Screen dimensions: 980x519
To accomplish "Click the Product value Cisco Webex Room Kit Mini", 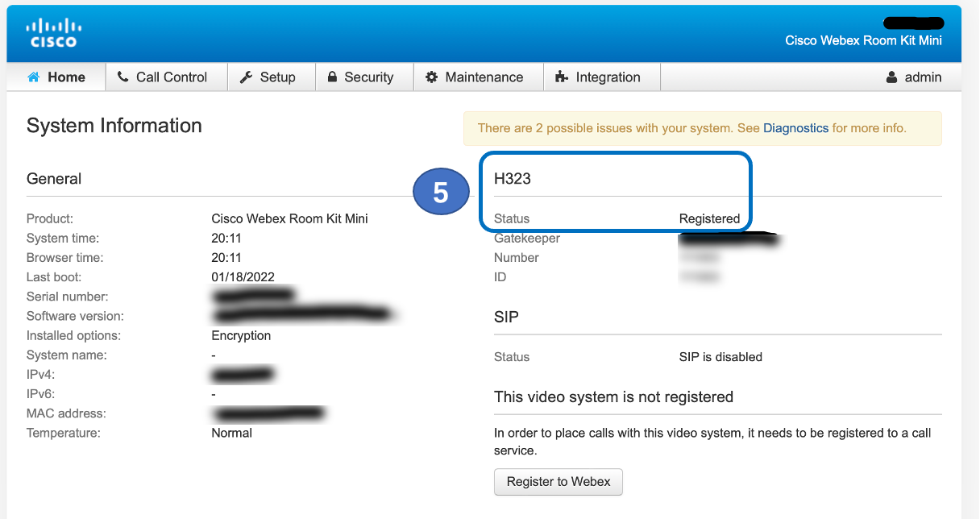I will [x=290, y=218].
